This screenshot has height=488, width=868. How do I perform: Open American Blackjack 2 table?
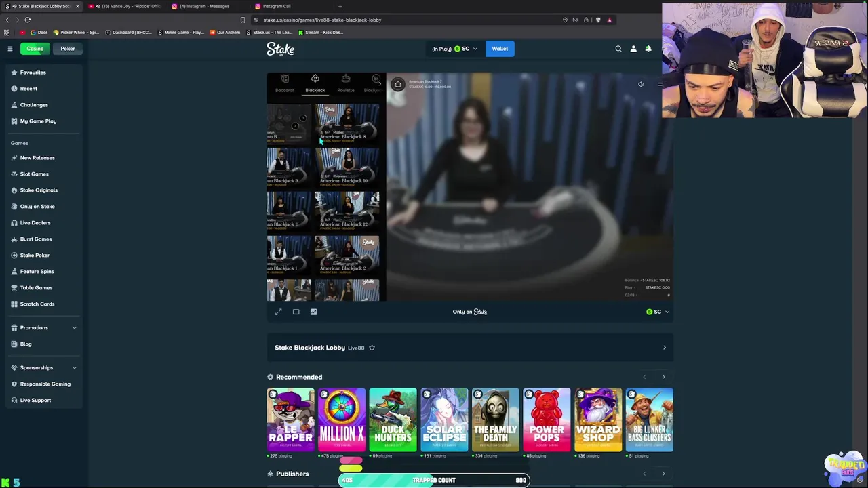click(347, 254)
